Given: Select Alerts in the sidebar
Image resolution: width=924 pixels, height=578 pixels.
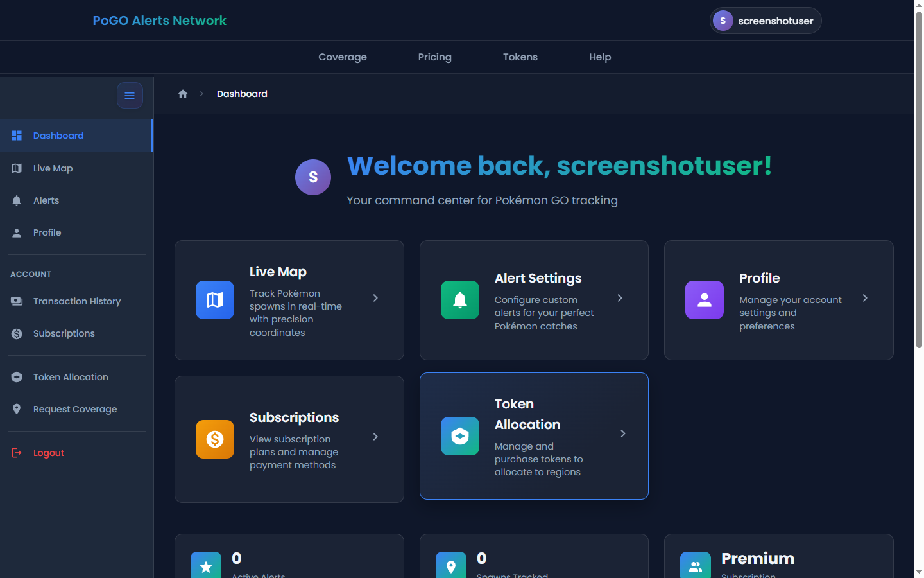Looking at the screenshot, I should click(76, 200).
